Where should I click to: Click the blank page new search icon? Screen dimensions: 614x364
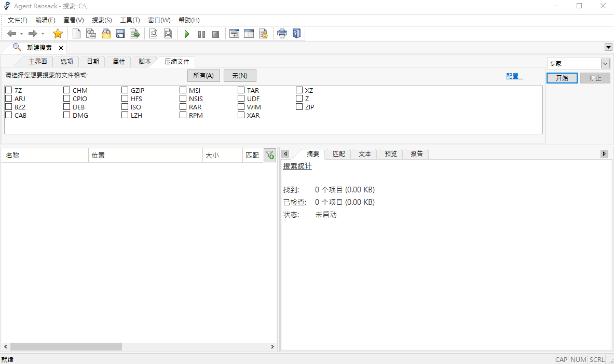[76, 34]
